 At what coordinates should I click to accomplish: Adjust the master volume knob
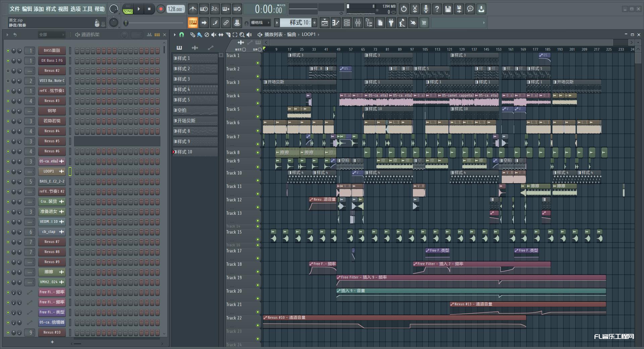coord(114,9)
